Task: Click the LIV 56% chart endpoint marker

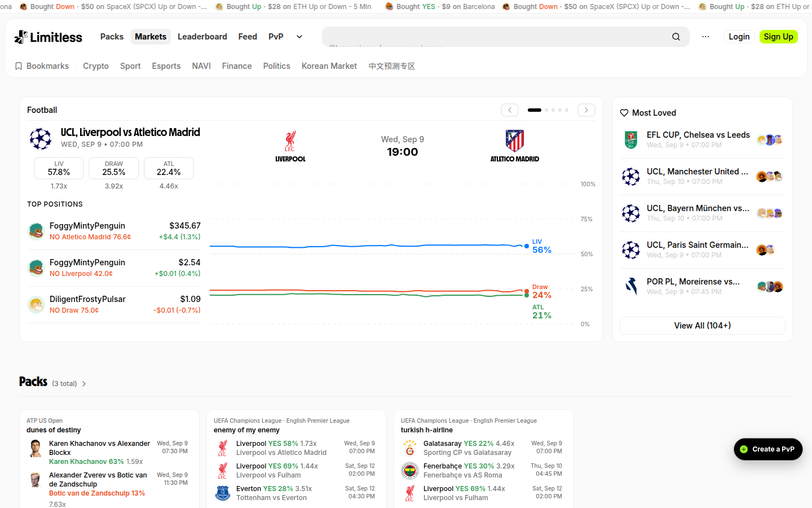Action: tap(527, 246)
